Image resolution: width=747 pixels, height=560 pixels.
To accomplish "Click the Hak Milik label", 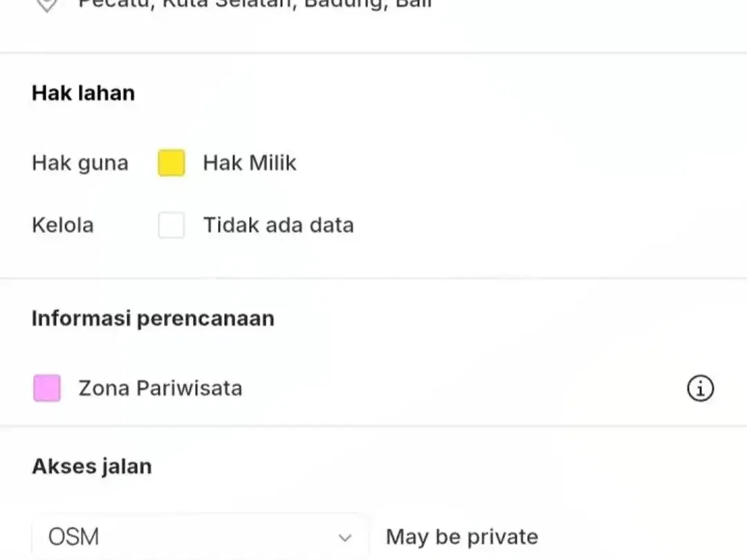I will coord(250,163).
